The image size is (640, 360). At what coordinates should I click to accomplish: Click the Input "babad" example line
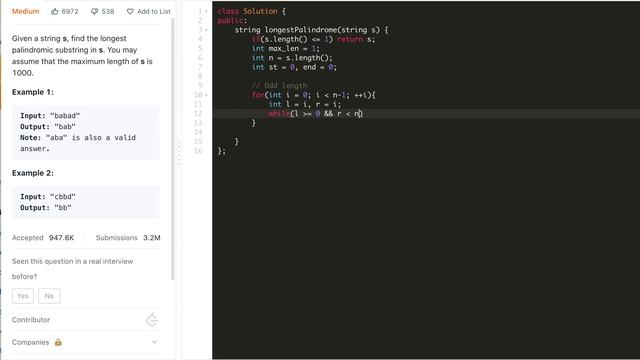pos(50,116)
